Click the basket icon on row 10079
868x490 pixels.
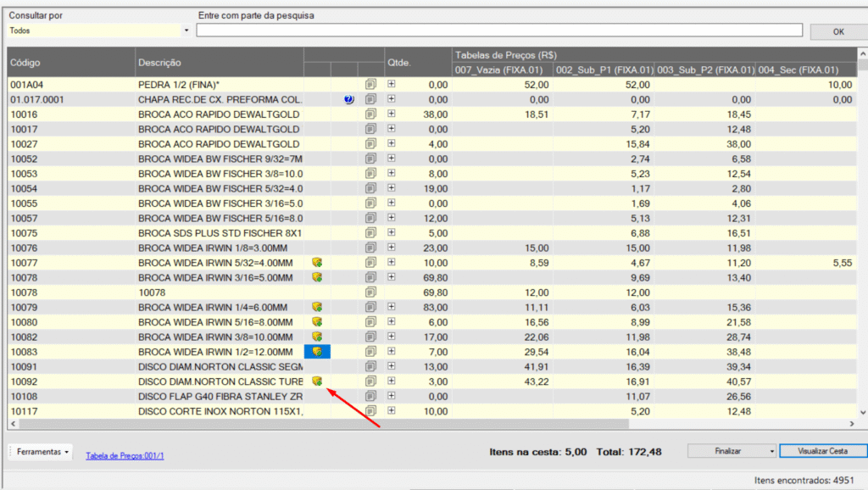[317, 307]
